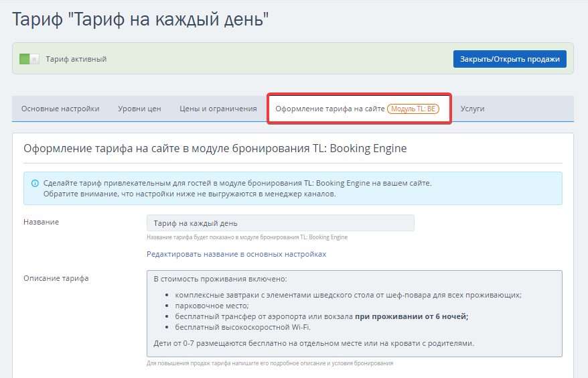Screen dimensions: 588x378
Task: Click the bold text 'при проживании от 6 ночей;'
Action: tap(412, 316)
